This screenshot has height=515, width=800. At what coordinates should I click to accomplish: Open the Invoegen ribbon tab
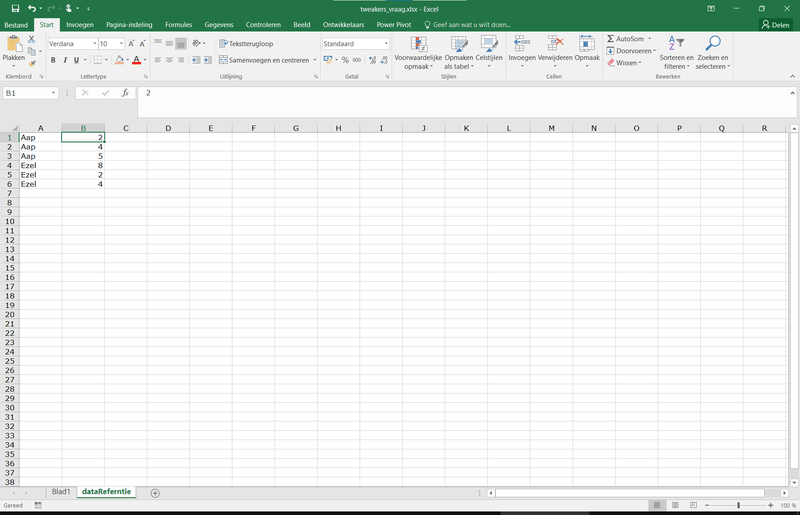80,24
